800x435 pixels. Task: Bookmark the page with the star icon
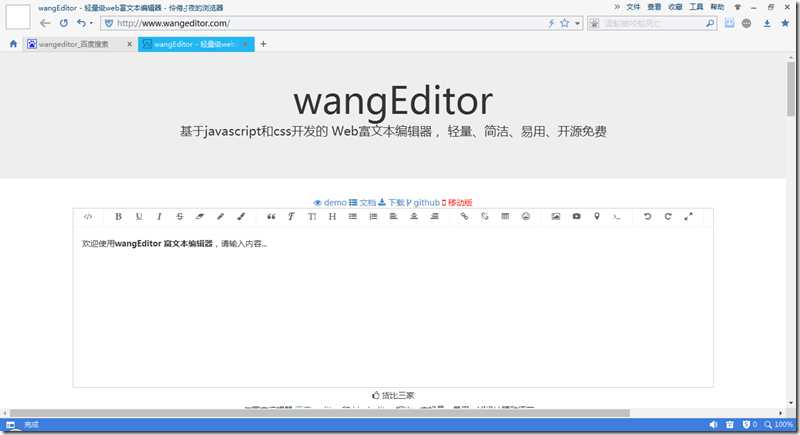click(564, 23)
